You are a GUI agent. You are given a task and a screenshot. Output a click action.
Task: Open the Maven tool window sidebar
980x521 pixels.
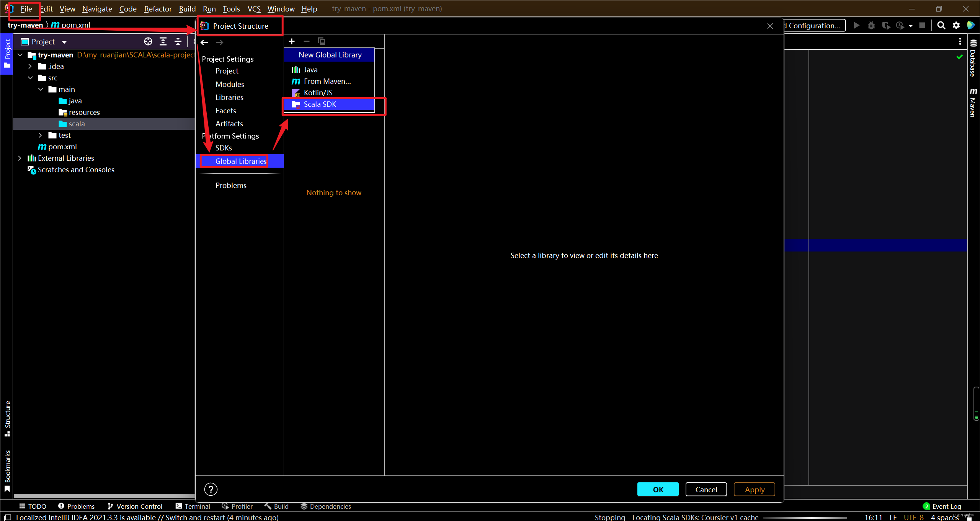973,103
